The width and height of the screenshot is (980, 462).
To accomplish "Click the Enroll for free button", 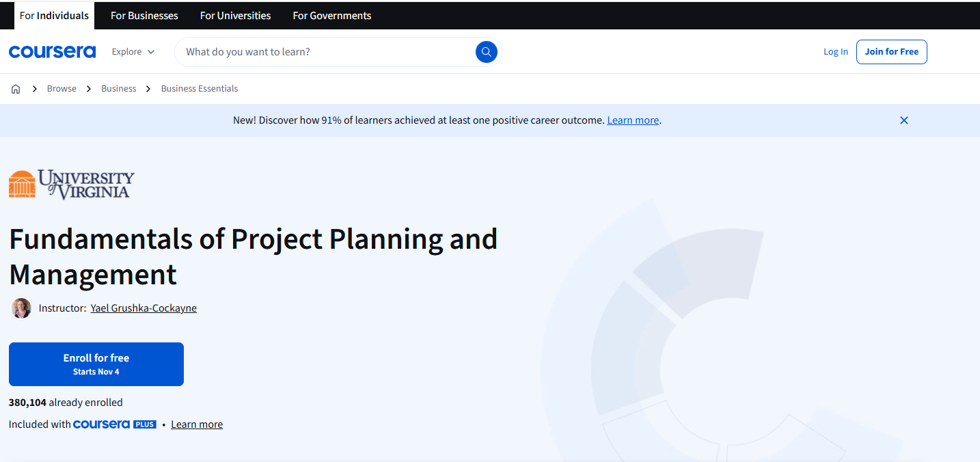I will tap(96, 364).
